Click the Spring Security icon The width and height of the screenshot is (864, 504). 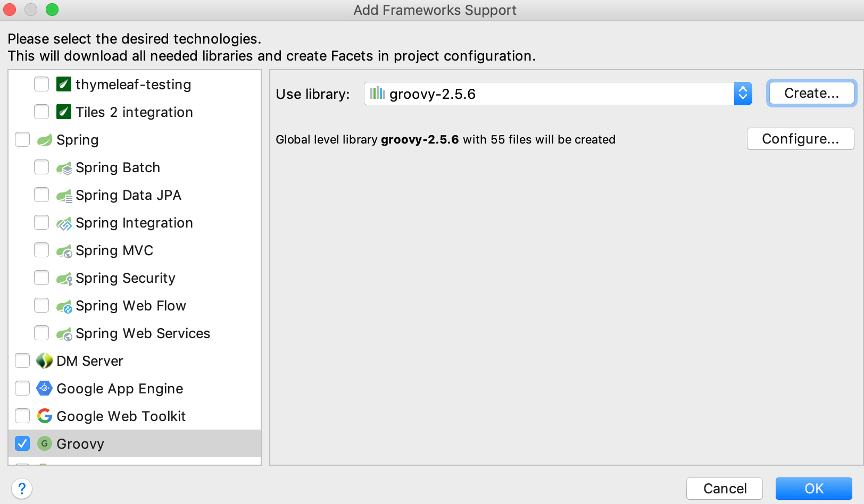(64, 278)
